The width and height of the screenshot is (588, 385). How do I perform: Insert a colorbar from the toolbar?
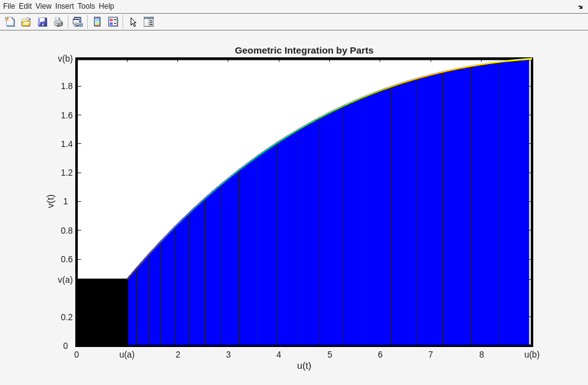coord(97,22)
